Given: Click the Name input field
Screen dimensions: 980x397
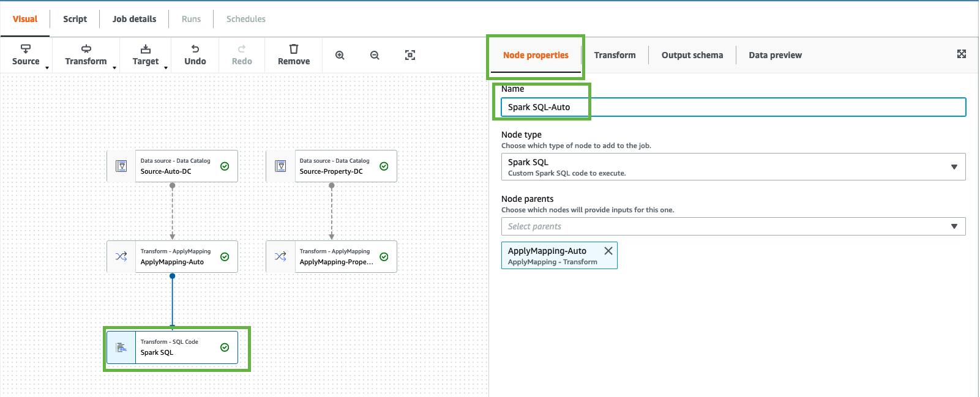Looking at the screenshot, I should pos(733,107).
